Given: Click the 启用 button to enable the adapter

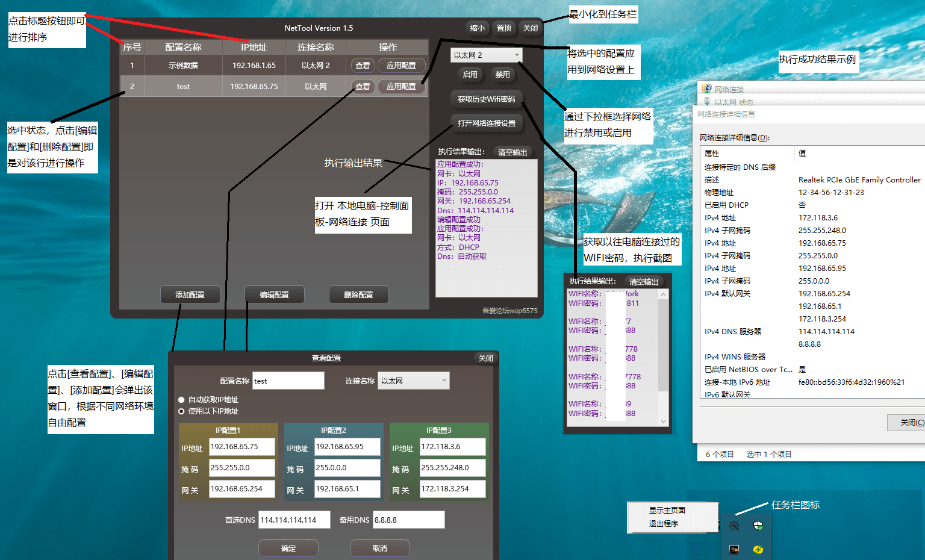Looking at the screenshot, I should pyautogui.click(x=470, y=75).
